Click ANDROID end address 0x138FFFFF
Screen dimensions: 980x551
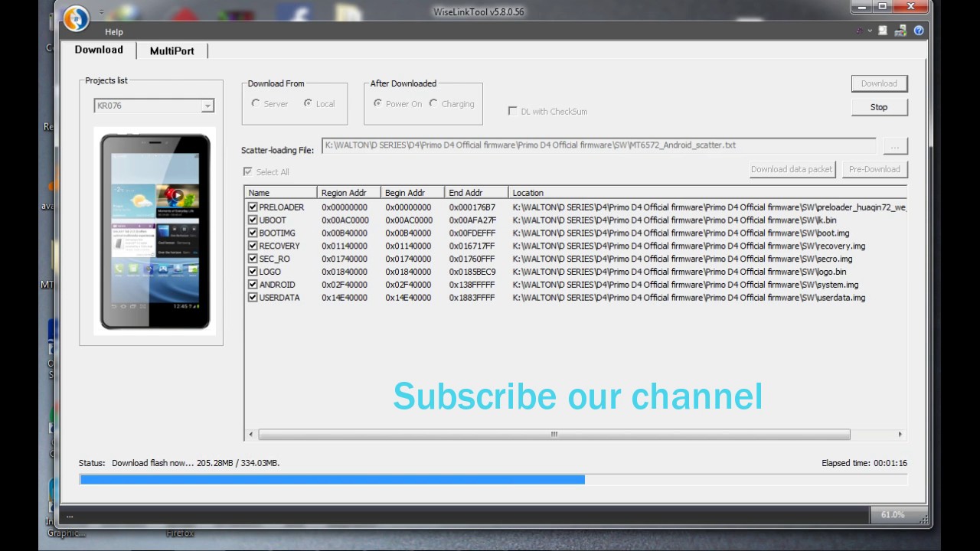pos(472,285)
